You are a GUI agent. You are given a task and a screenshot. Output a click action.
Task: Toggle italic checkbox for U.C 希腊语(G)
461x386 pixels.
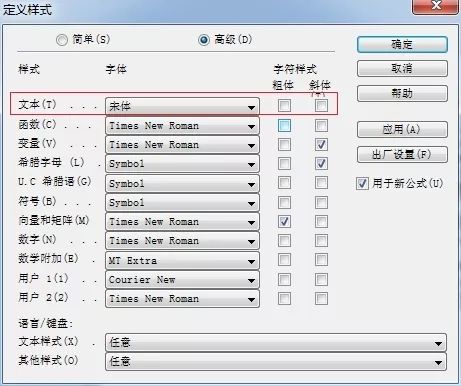(321, 183)
